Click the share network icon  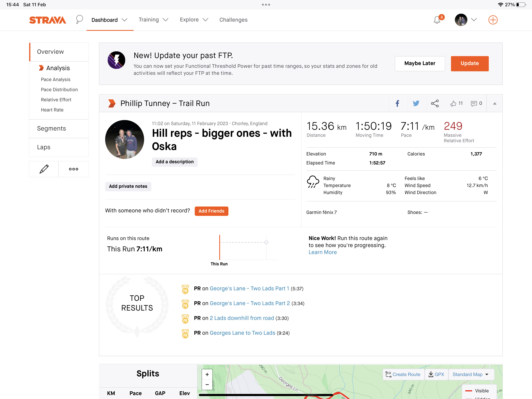point(435,103)
